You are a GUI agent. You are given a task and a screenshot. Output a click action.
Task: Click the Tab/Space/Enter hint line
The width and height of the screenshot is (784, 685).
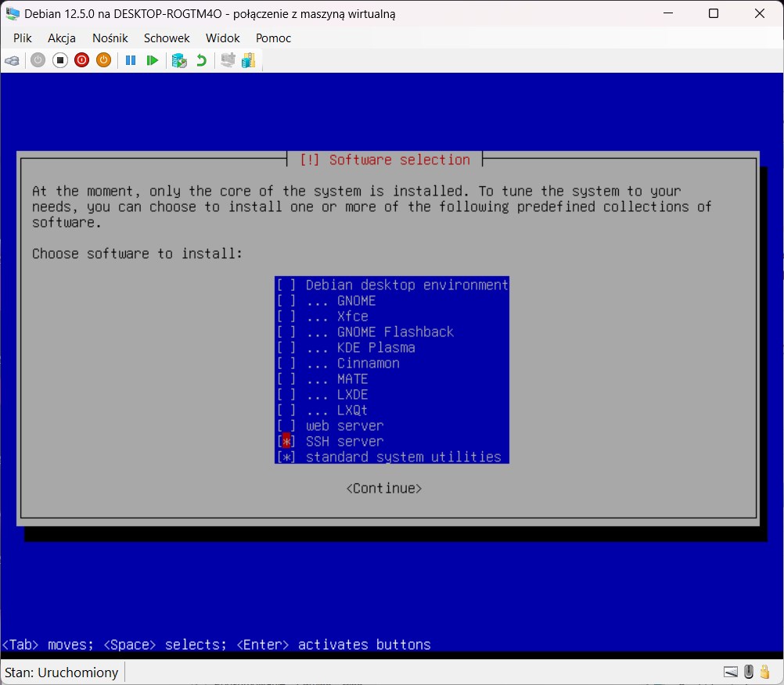coord(217,644)
